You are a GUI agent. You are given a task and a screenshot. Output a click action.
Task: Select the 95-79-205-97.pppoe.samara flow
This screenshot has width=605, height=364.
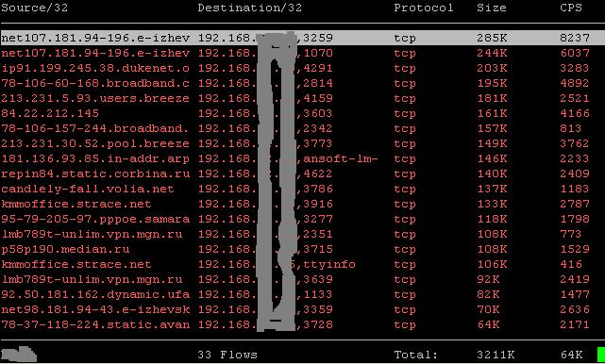(302, 219)
